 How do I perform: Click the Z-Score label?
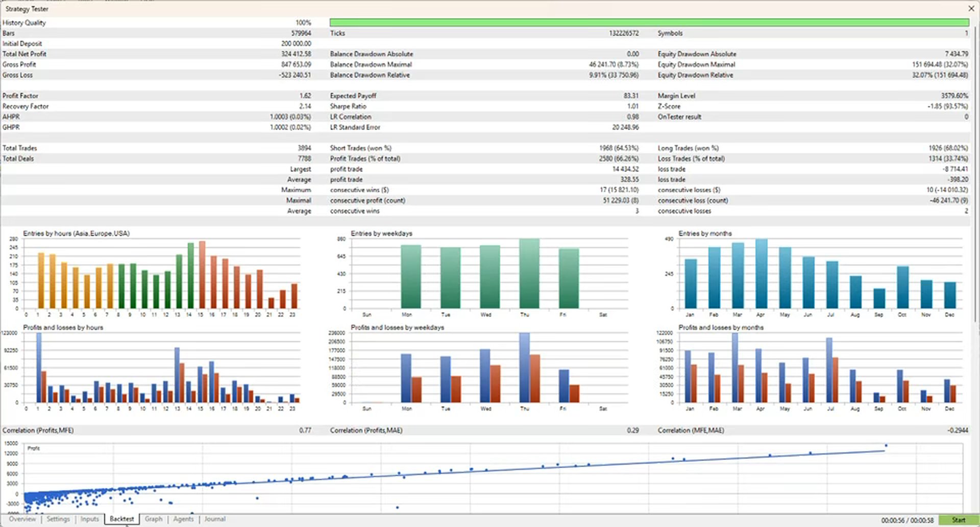click(x=669, y=106)
